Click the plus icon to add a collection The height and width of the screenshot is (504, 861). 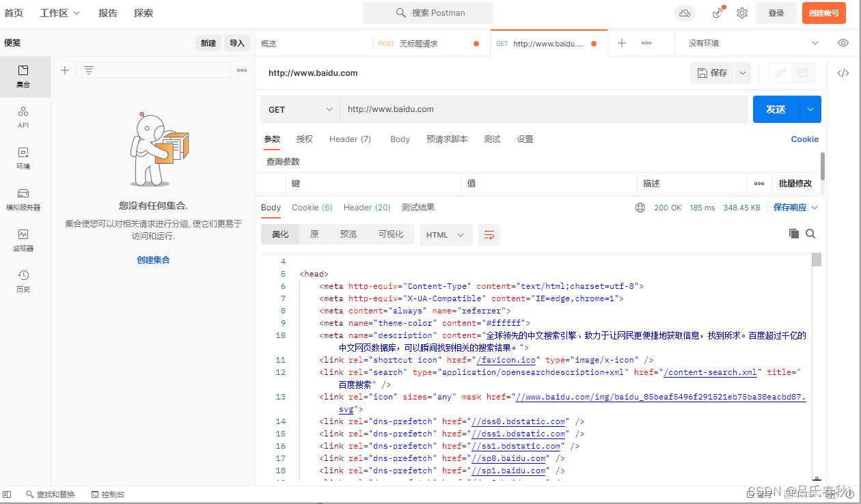(65, 70)
